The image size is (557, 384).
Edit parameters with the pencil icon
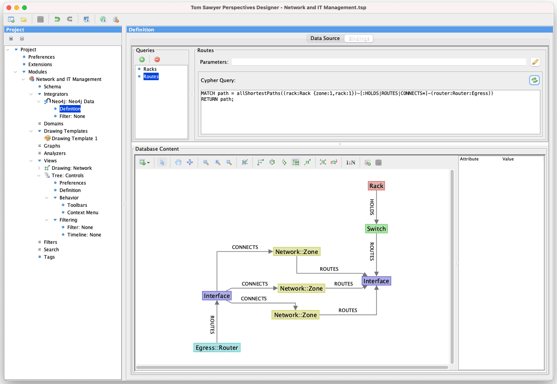(535, 62)
